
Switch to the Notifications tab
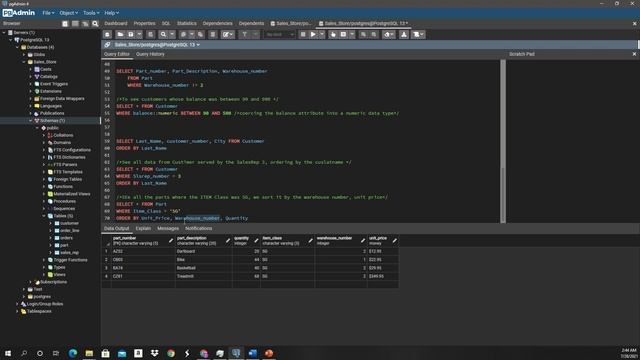pos(198,229)
